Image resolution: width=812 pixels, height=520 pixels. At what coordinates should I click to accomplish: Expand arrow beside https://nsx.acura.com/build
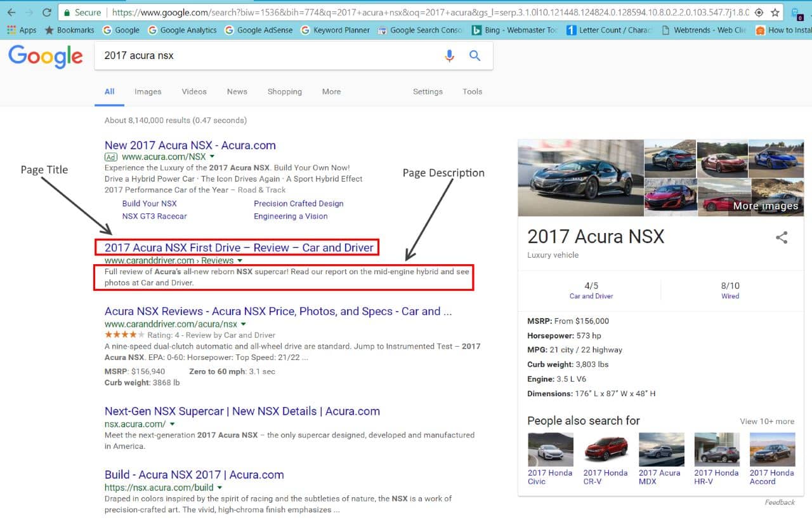tap(219, 488)
